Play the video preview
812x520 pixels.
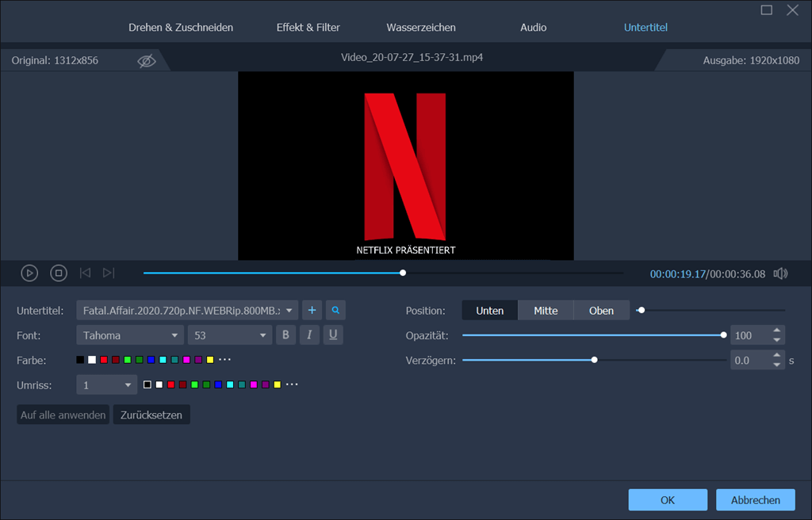coord(29,273)
